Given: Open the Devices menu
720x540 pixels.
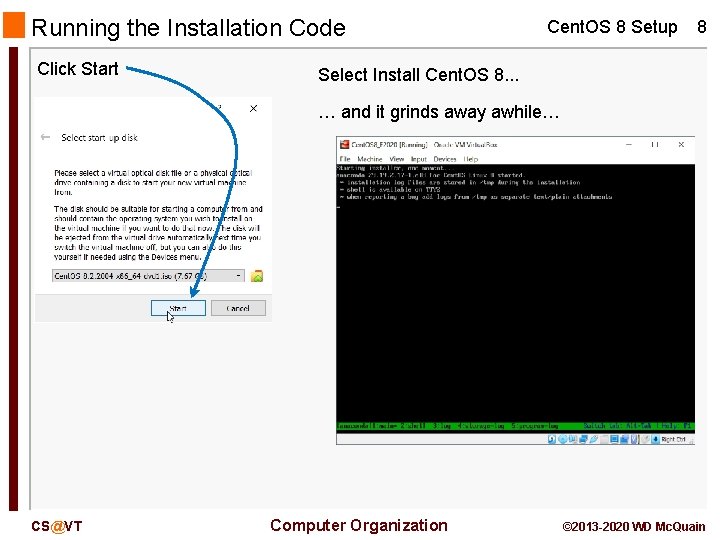Looking at the screenshot, I should (x=445, y=159).
